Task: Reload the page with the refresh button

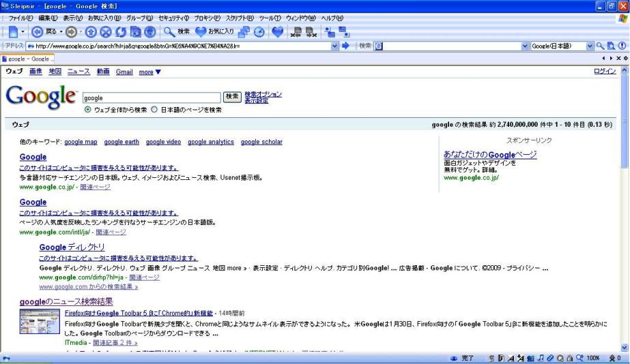Action: click(121, 32)
